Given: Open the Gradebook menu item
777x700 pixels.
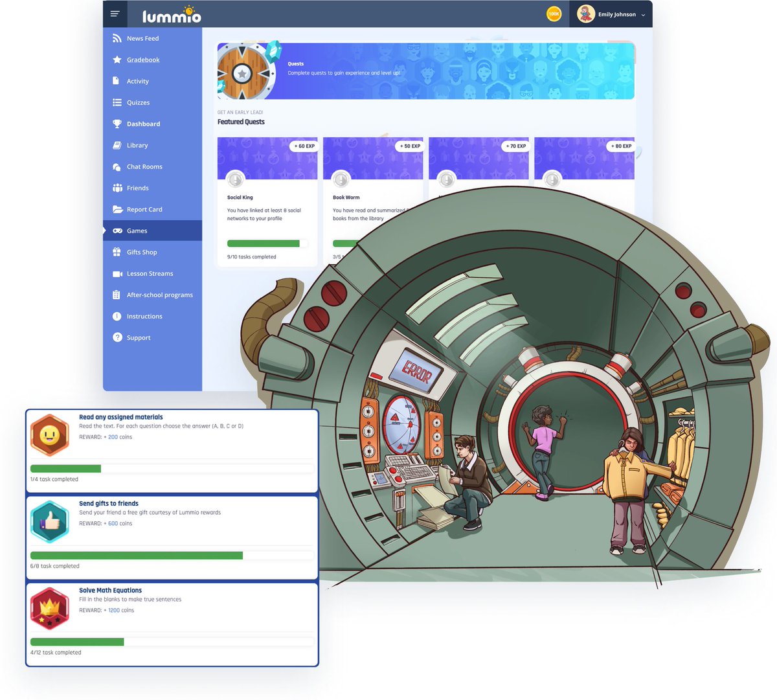Looking at the screenshot, I should [152, 60].
